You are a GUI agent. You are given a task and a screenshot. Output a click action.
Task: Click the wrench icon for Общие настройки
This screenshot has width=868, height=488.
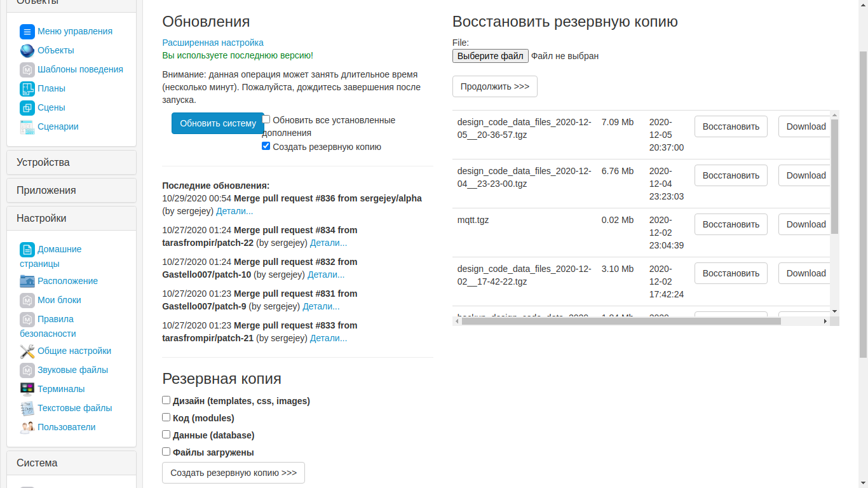click(x=27, y=350)
